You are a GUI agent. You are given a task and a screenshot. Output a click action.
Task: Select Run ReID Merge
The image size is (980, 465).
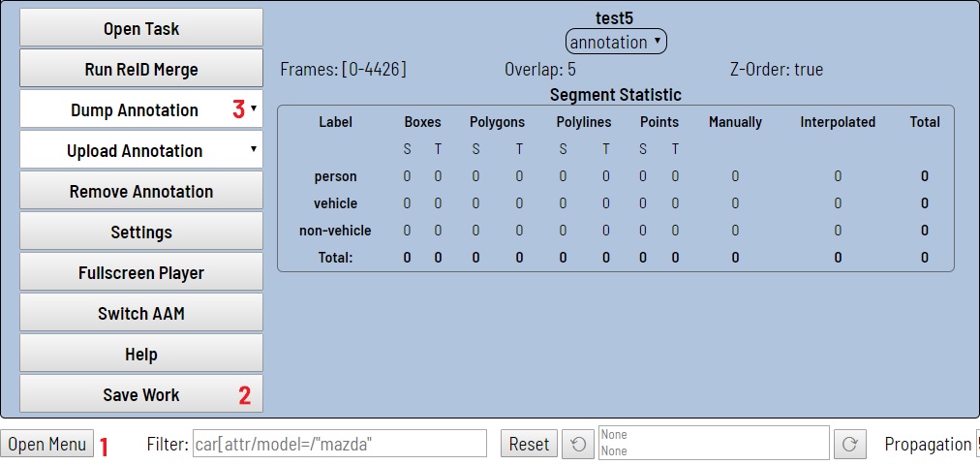[x=141, y=69]
